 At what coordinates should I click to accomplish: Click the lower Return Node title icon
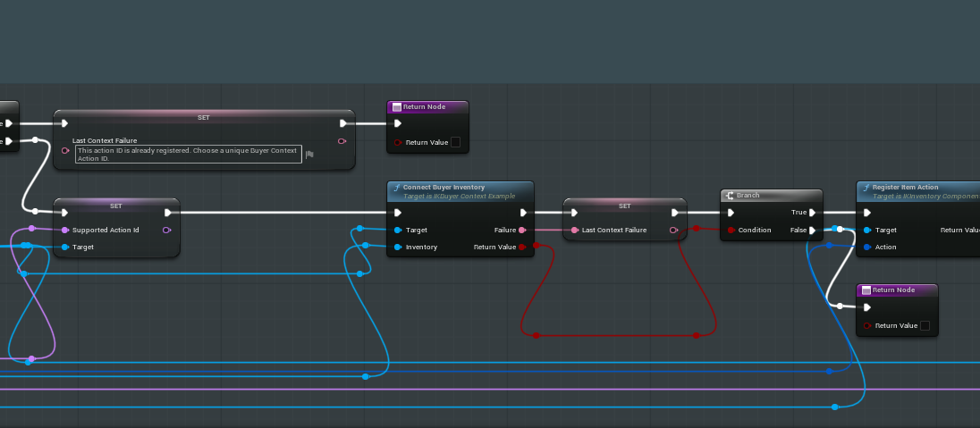point(866,290)
